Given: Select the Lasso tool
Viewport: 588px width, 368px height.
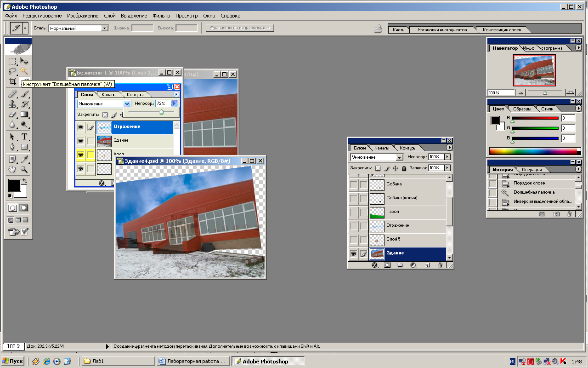Looking at the screenshot, I should (x=12, y=71).
